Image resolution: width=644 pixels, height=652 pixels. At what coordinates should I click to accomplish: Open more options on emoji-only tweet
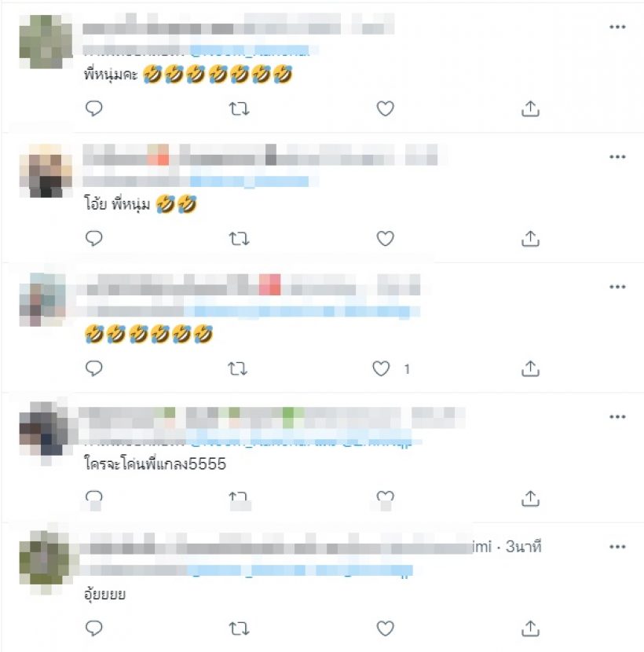click(x=617, y=287)
